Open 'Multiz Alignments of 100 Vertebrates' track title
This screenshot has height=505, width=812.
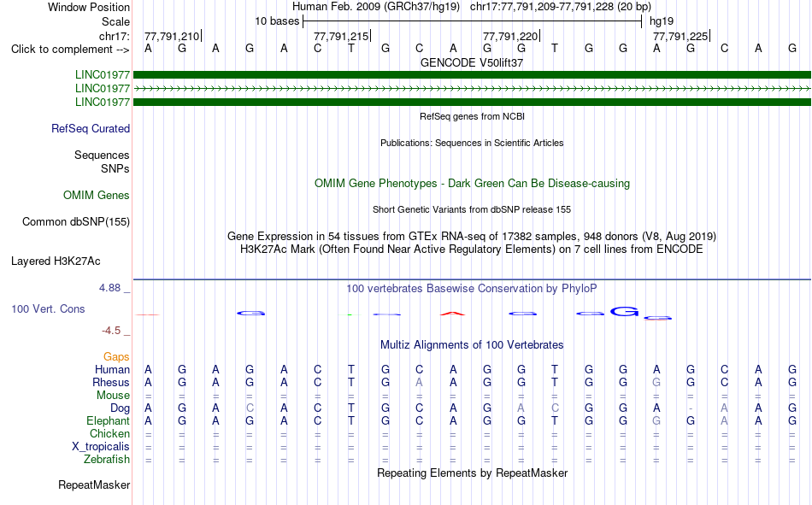(x=472, y=345)
